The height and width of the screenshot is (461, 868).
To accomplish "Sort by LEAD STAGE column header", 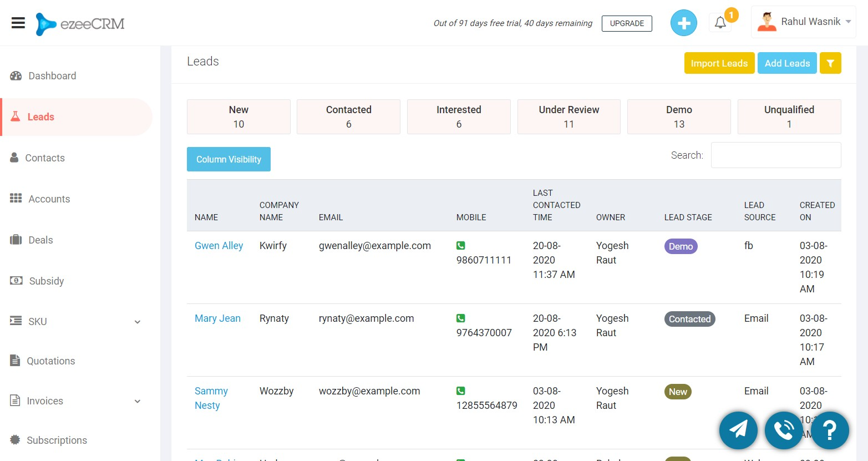I will coord(688,217).
